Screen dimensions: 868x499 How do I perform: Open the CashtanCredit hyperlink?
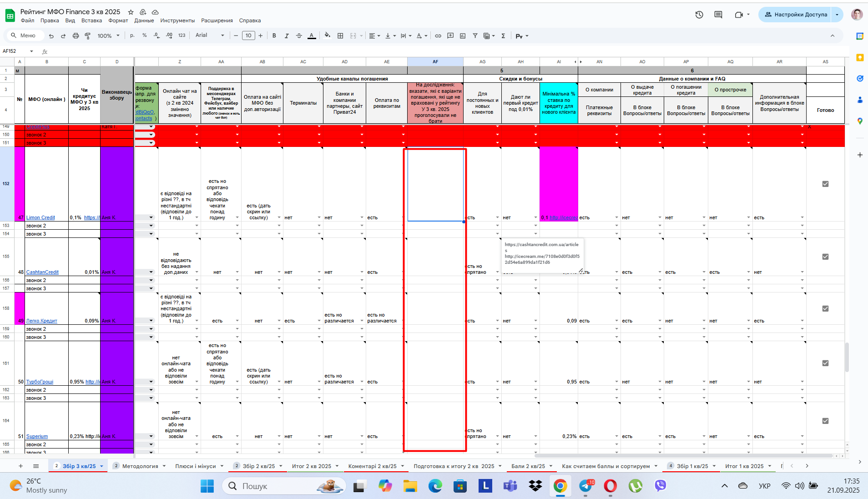point(42,272)
